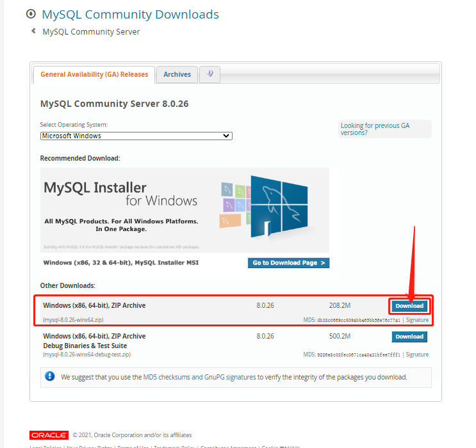Image resolution: width=476 pixels, height=448 pixels.
Task: Open the Select Operating System dropdown
Action: pyautogui.click(x=136, y=136)
